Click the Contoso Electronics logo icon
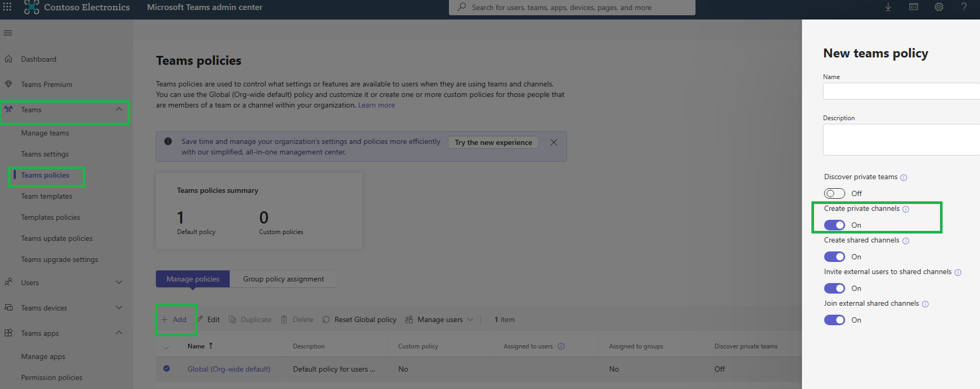This screenshot has width=980, height=389. [32, 7]
